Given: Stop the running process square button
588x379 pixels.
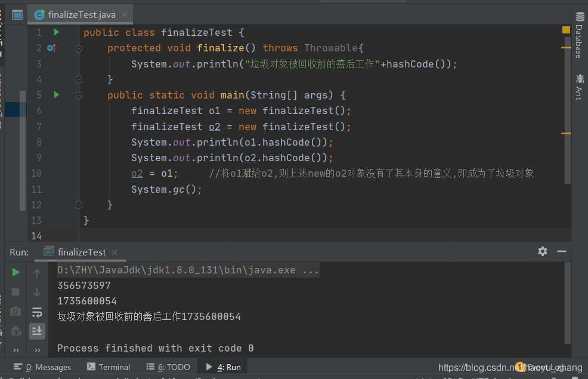Looking at the screenshot, I should pyautogui.click(x=16, y=292).
